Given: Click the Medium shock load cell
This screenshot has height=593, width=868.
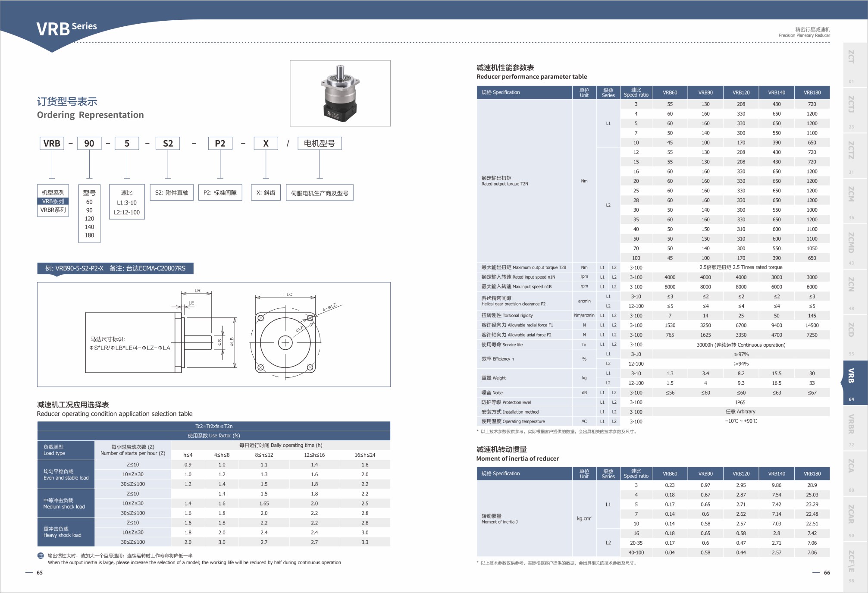Looking at the screenshot, I should pos(66,503).
